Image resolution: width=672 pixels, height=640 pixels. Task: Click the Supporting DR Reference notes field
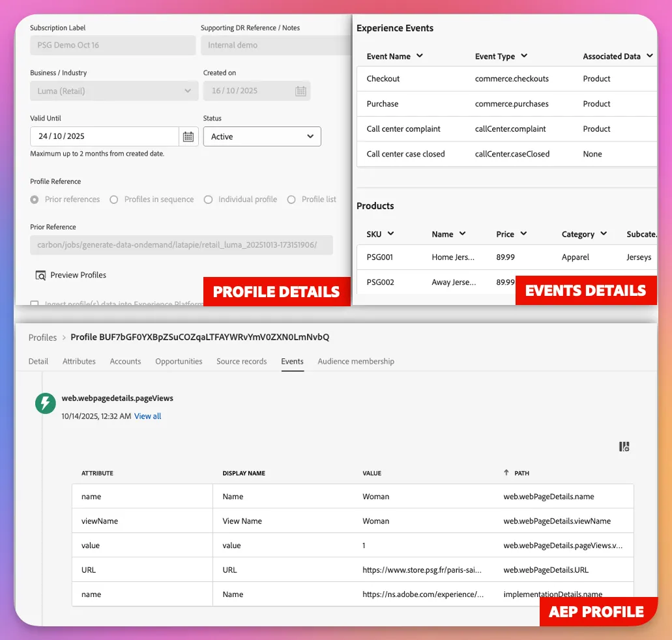pos(276,45)
